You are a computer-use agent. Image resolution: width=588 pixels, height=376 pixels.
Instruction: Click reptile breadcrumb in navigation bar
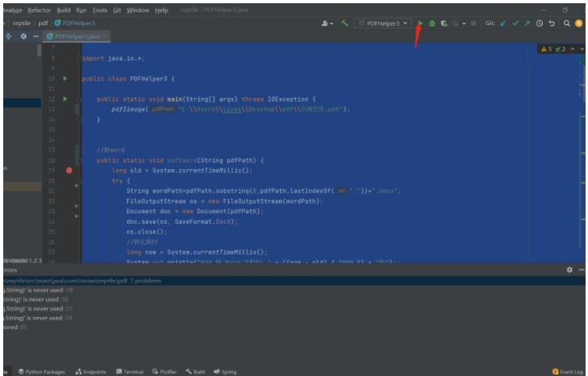21,23
